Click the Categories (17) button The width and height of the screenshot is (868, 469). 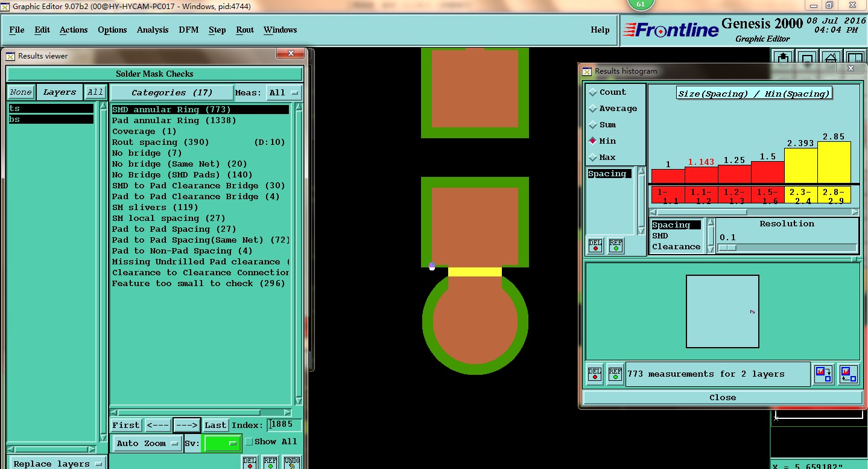tap(171, 93)
